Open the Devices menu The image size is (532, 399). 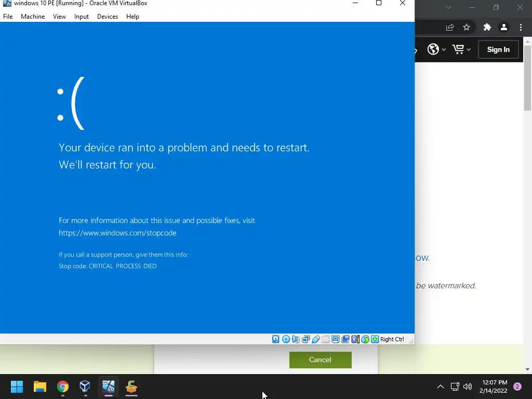coord(108,16)
